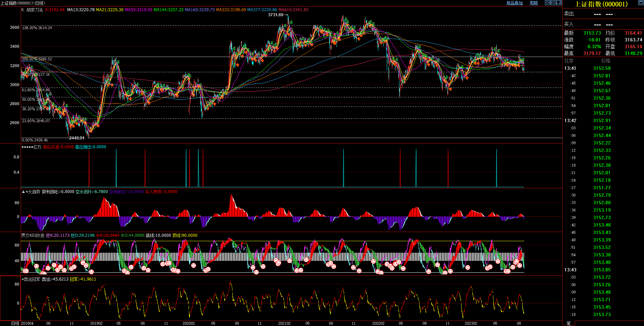The image size is (644, 326).
Task: Click the 上证指数 (000001) panel title
Action: [x=601, y=4]
